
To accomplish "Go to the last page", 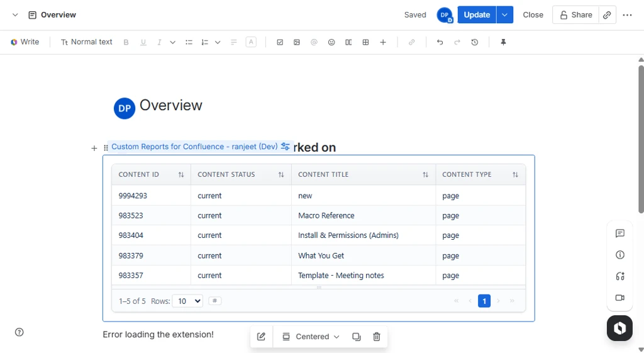I will pyautogui.click(x=512, y=301).
